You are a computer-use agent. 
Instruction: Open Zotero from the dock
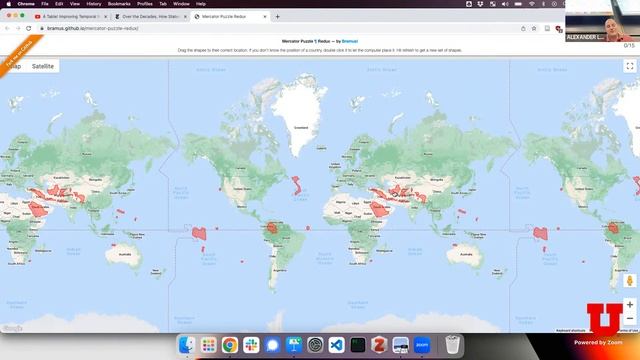point(379,345)
